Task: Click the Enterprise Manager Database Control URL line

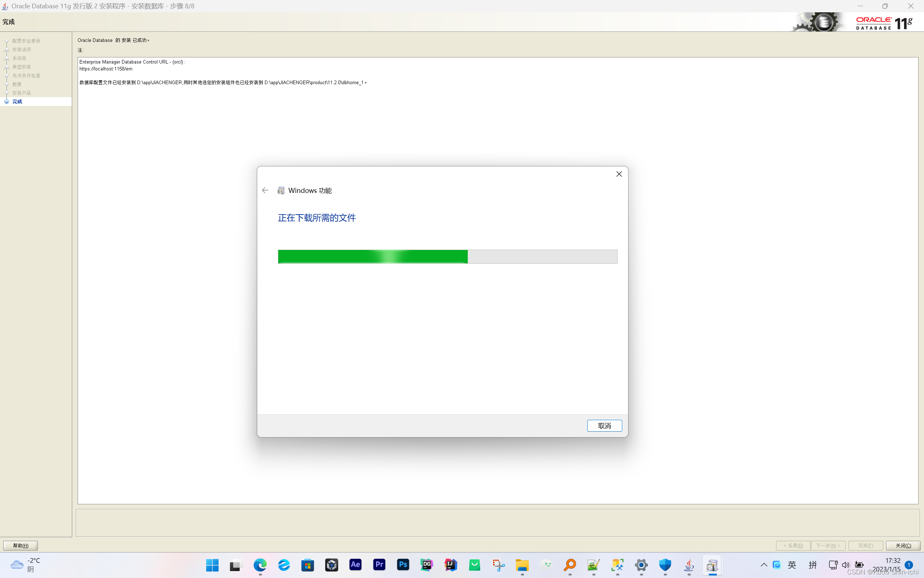Action: [x=132, y=62]
